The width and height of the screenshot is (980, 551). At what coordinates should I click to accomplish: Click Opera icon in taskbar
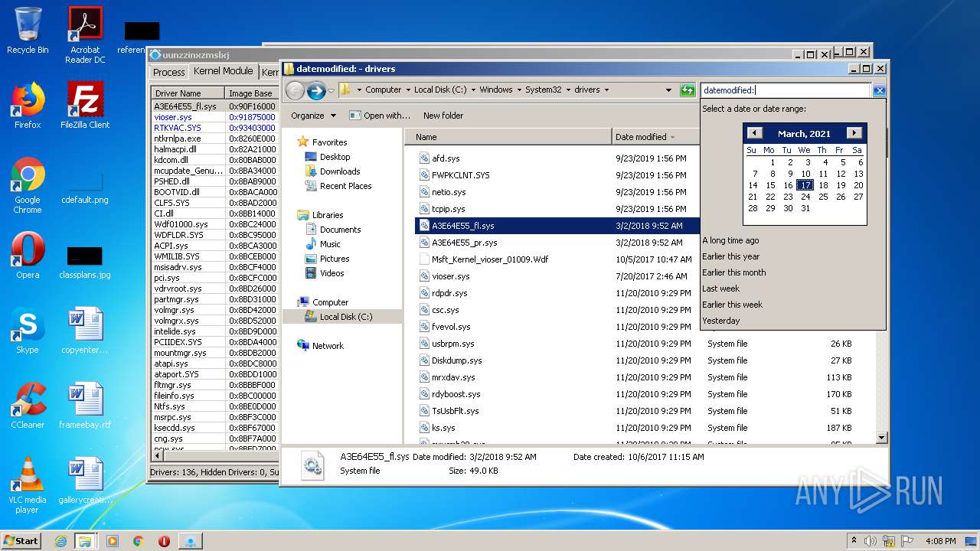pos(164,541)
